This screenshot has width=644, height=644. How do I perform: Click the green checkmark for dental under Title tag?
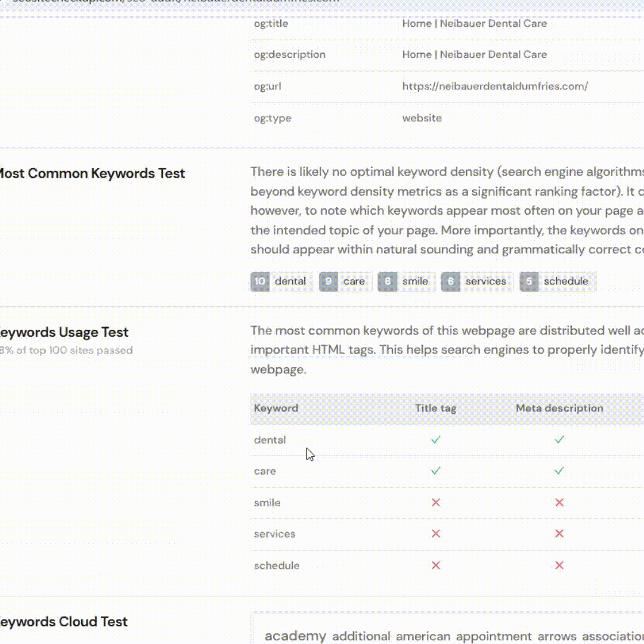(x=436, y=439)
